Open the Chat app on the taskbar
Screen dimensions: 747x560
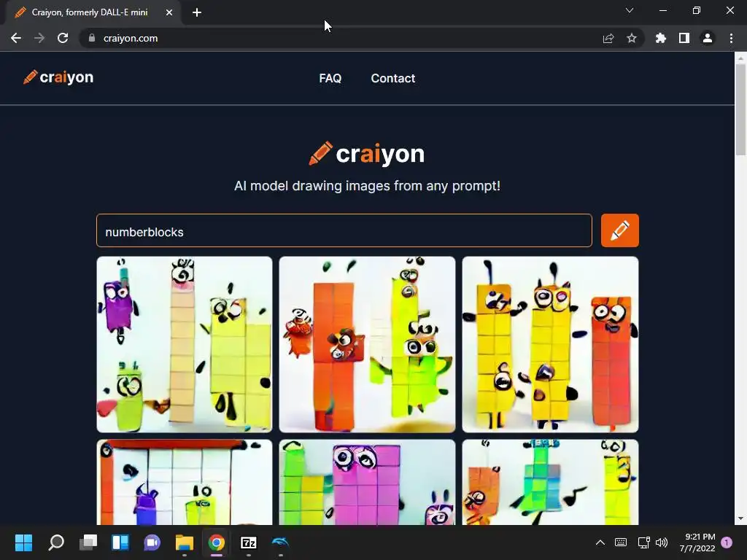click(x=152, y=542)
